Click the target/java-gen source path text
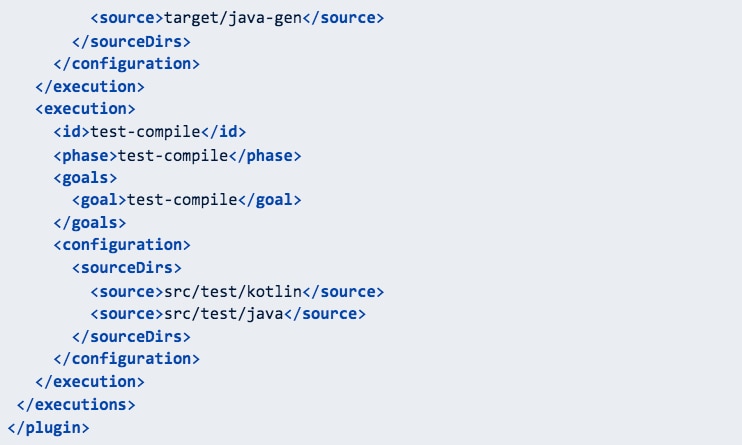742x445 pixels. pos(233,18)
